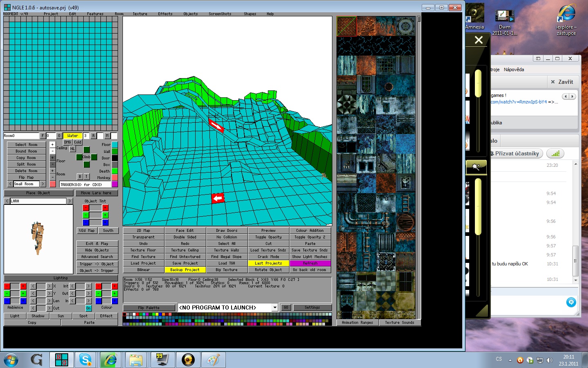
Task: Click right arrow beside Small Room
Action: tap(43, 184)
